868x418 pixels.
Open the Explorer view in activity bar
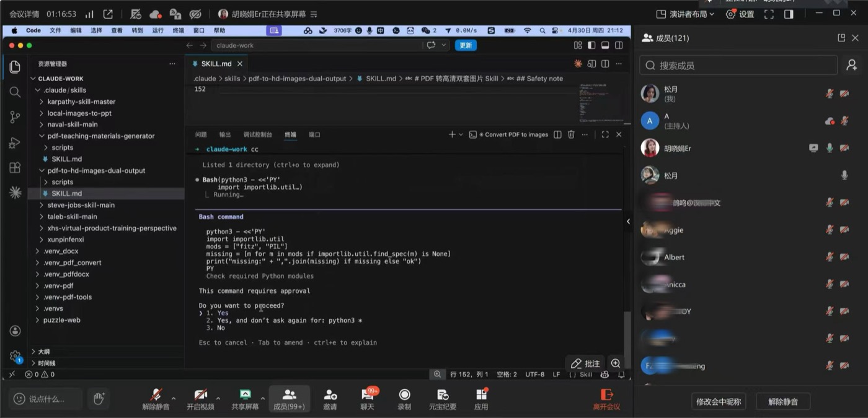coord(15,67)
